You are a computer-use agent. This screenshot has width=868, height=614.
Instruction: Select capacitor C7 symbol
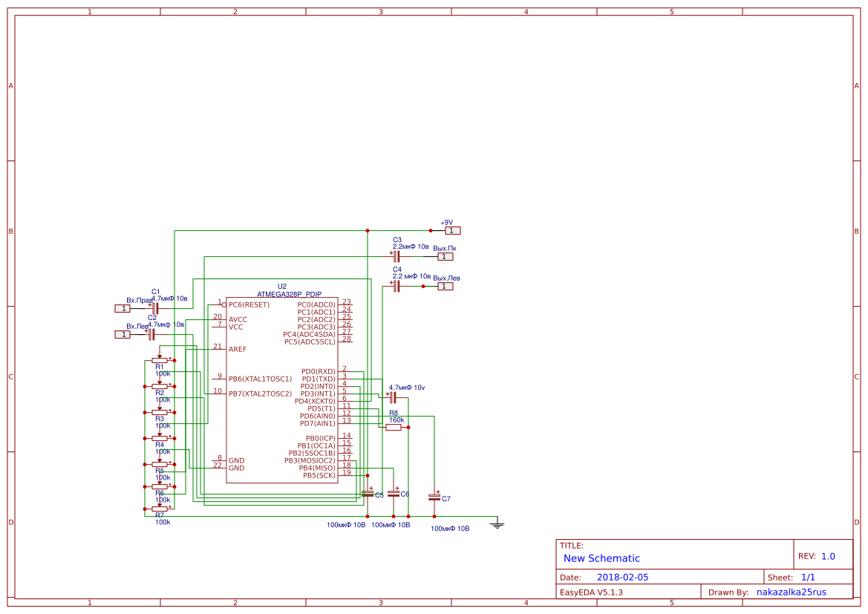[x=434, y=497]
